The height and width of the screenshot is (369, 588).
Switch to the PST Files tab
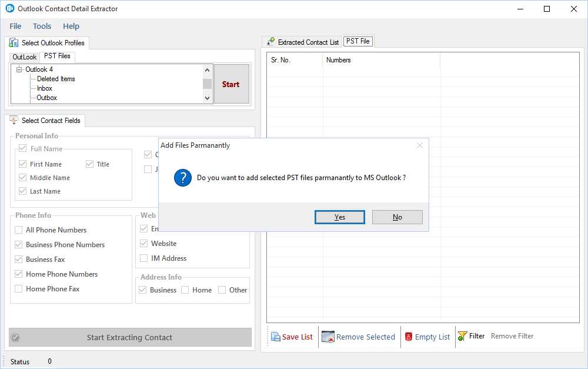(x=57, y=56)
